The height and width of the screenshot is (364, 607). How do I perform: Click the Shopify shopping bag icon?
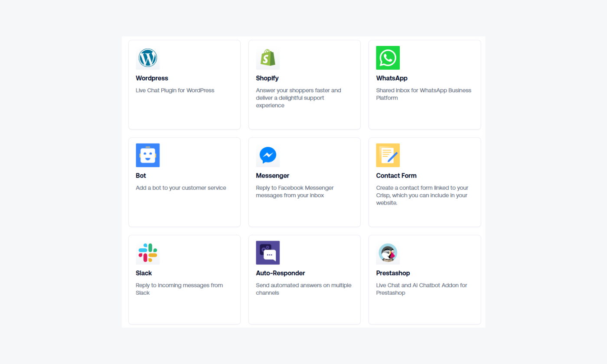268,58
